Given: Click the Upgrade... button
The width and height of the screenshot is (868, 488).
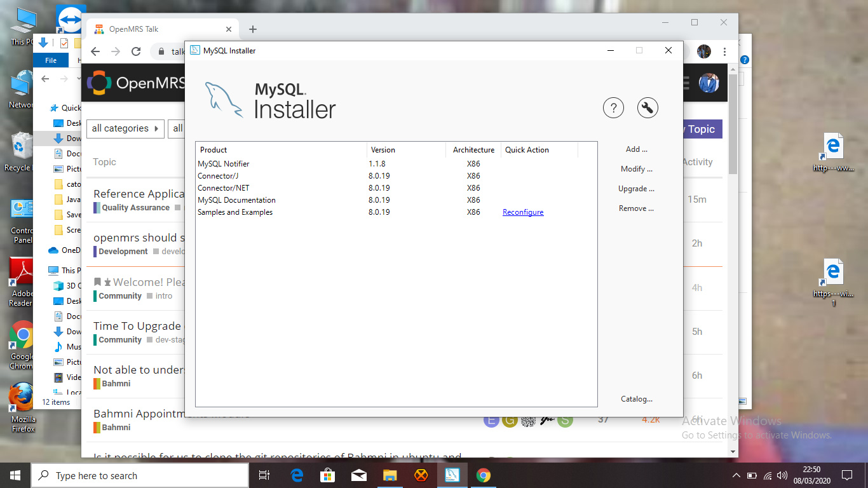Looking at the screenshot, I should (637, 189).
